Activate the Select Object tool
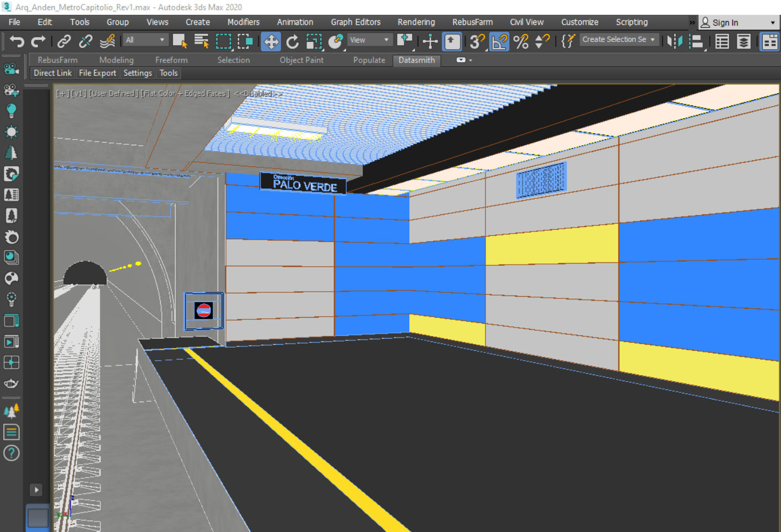Viewport: 781px width, 532px height. pos(180,41)
